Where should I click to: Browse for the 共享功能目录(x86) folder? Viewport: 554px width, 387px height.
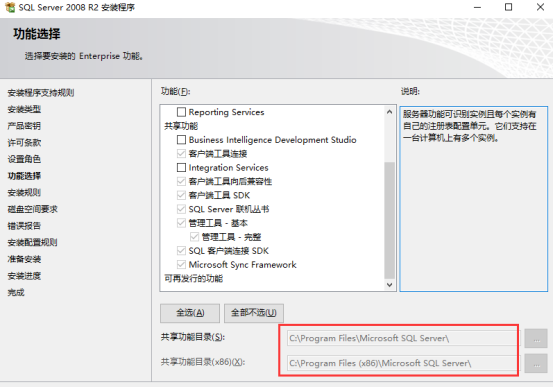pos(536,363)
